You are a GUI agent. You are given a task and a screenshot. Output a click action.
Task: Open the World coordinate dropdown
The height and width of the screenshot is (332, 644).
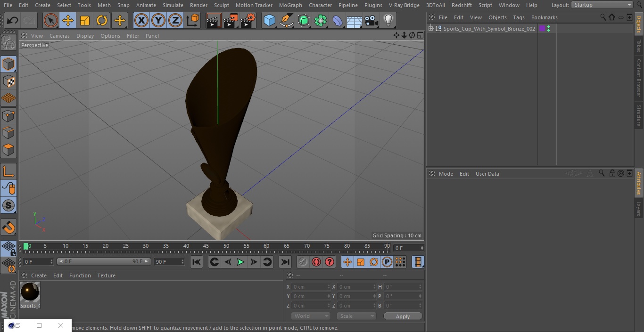click(311, 316)
